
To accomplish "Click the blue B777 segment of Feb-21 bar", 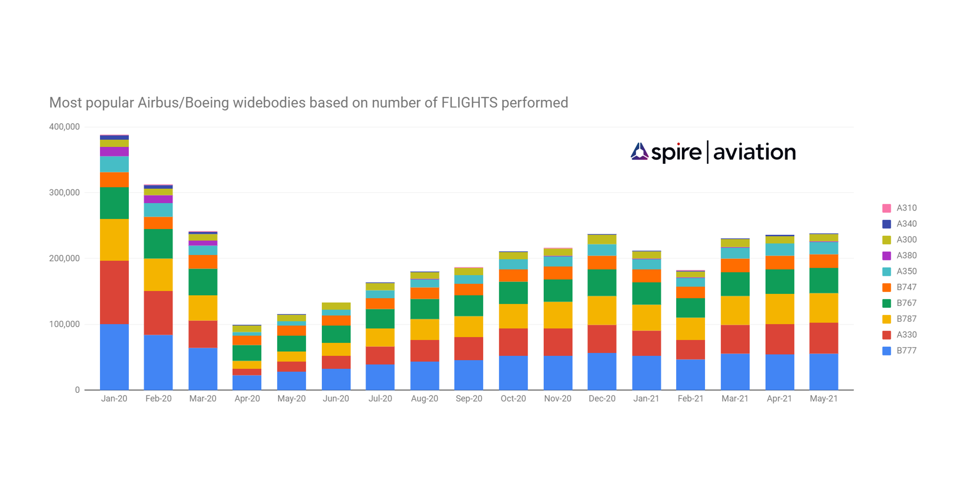I will click(691, 375).
